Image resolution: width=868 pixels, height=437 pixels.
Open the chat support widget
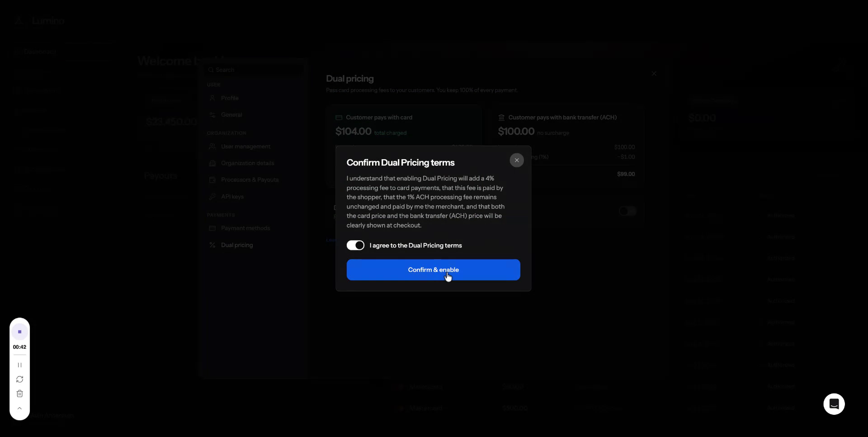pos(834,404)
